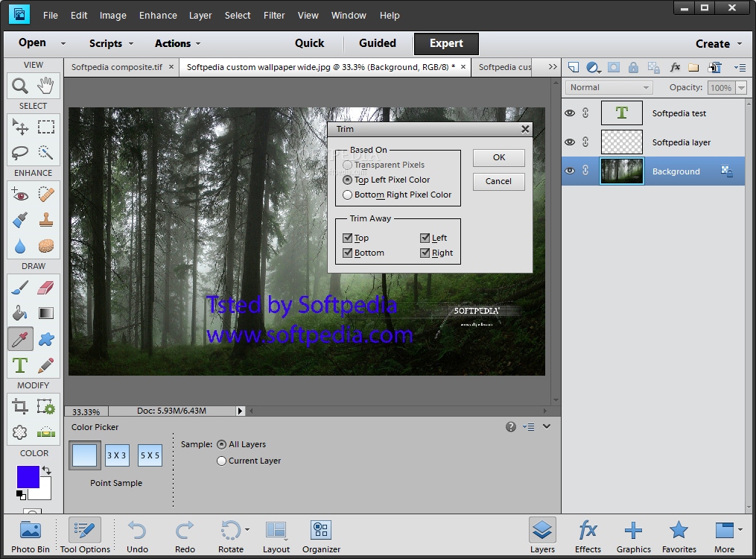Viewport: 756px width, 559px height.
Task: Lock all pixels icon
Action: pos(633,68)
